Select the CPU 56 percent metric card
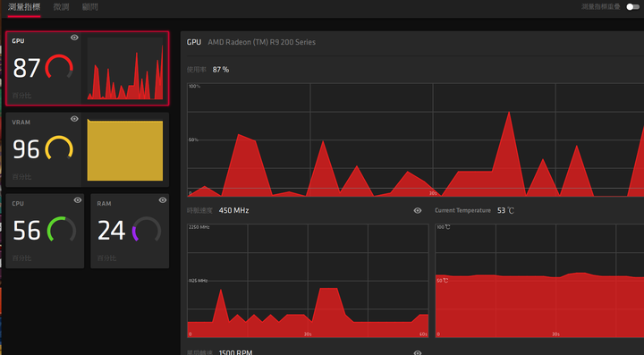Screen dimensions: 644x355 pos(45,231)
